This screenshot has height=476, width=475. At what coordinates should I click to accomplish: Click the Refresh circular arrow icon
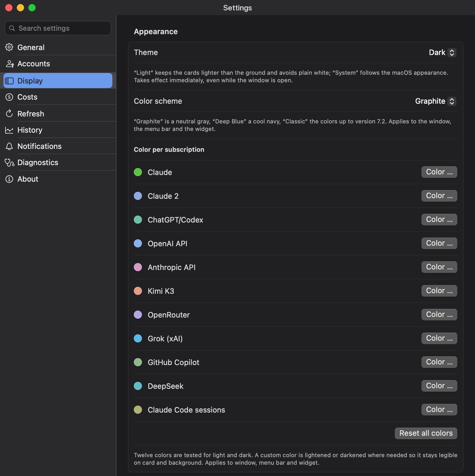[x=9, y=113]
